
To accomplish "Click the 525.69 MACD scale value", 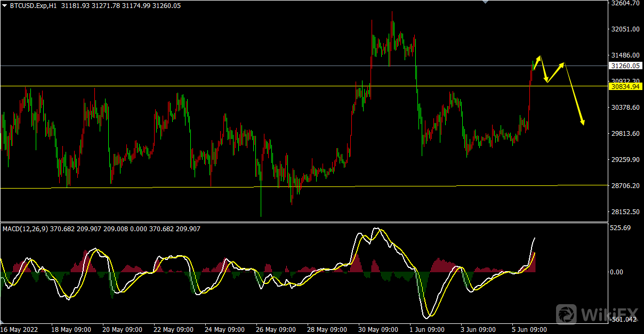I will (x=621, y=228).
